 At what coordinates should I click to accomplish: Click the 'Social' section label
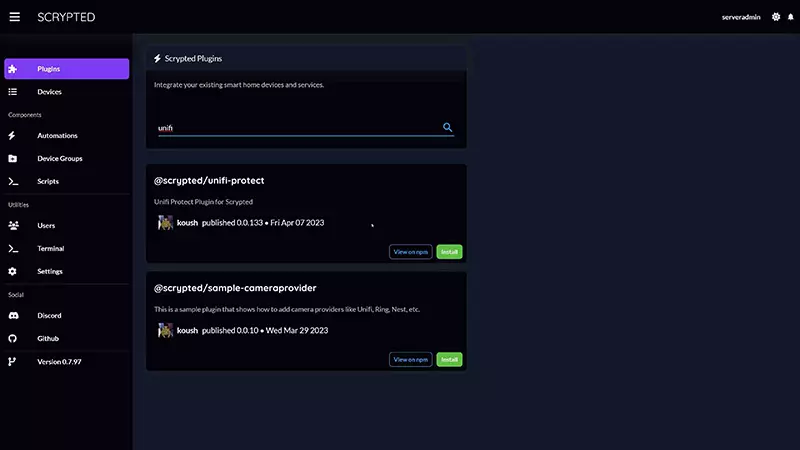[16, 295]
